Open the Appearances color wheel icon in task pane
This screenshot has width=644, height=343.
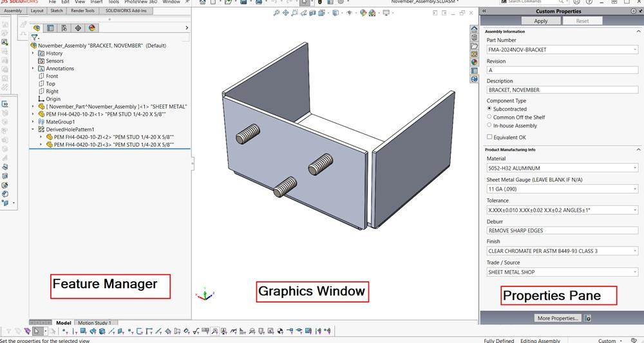(x=475, y=62)
